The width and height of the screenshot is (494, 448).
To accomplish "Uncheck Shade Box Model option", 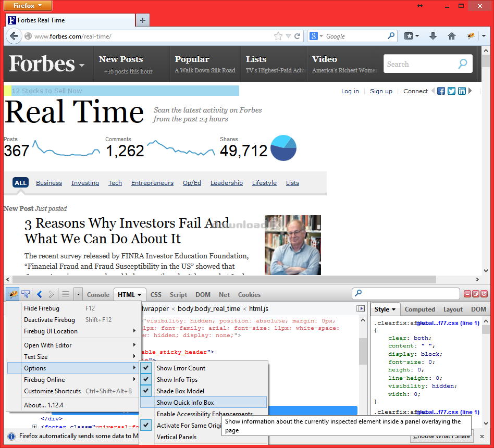I will pos(204,391).
